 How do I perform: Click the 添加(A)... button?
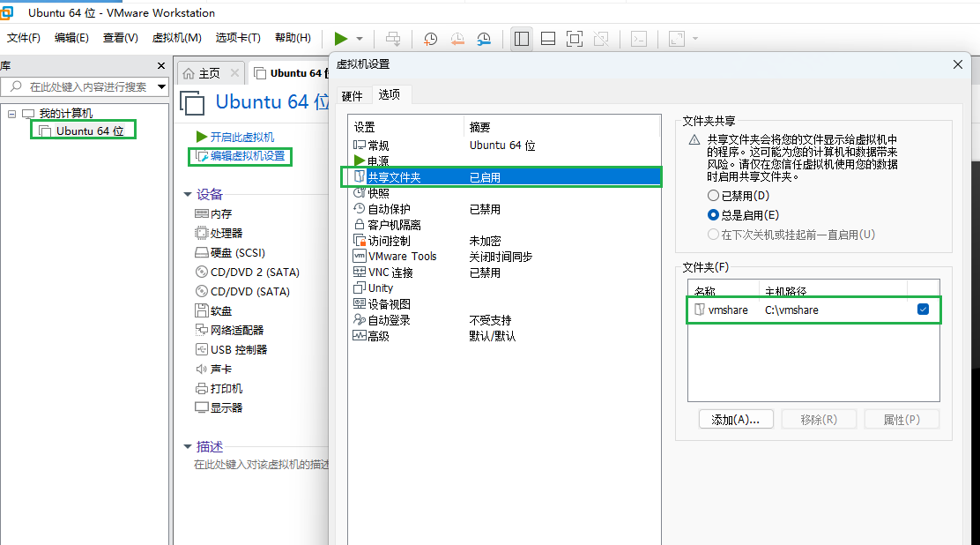(x=736, y=420)
